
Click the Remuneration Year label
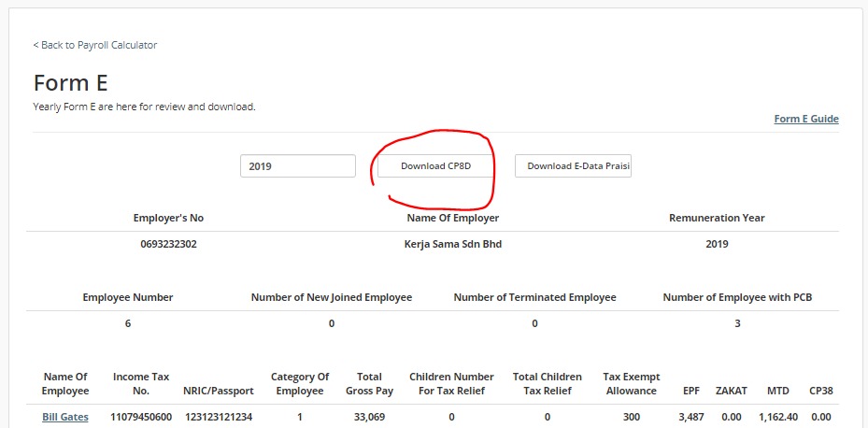tap(717, 218)
